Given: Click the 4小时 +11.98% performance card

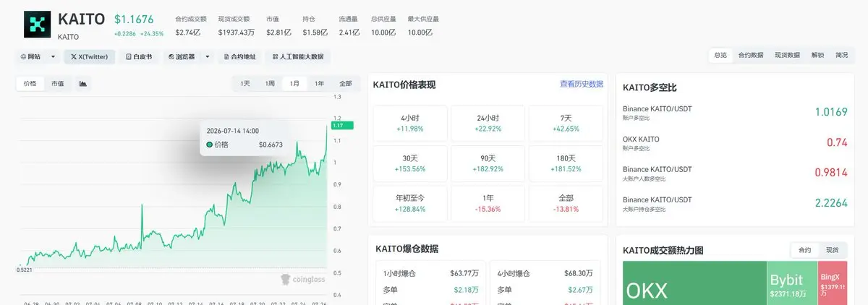Looking at the screenshot, I should click(x=410, y=123).
